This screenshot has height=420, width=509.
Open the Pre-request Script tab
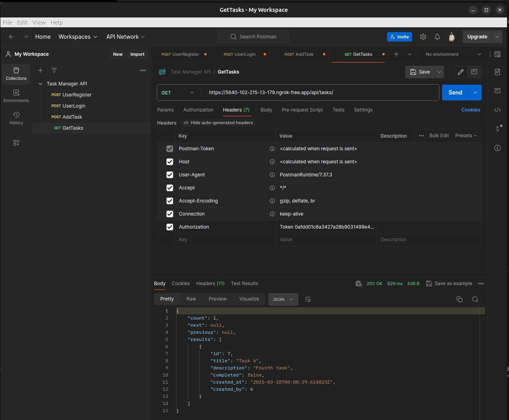tap(302, 110)
